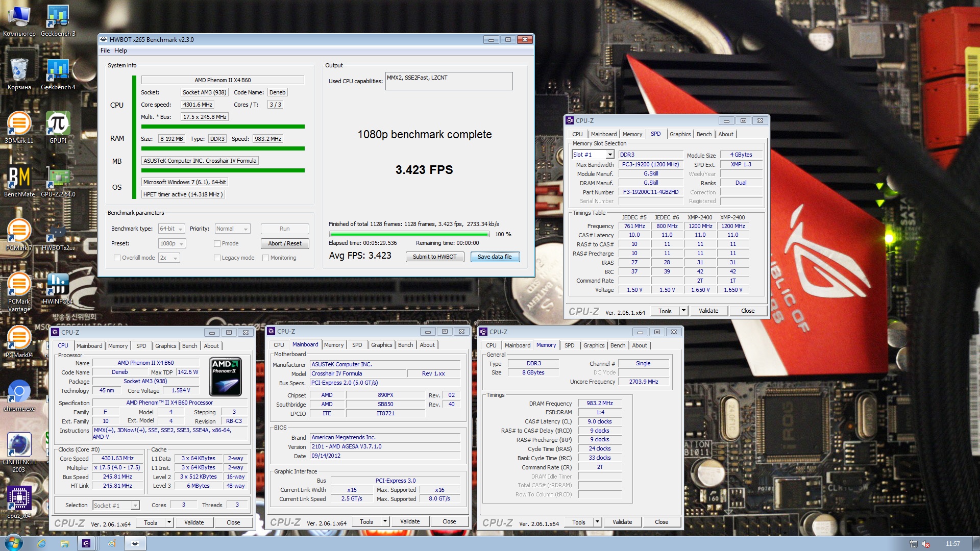Open the Overkill mode 2x dropdown
This screenshot has width=980, height=551.
(x=169, y=258)
